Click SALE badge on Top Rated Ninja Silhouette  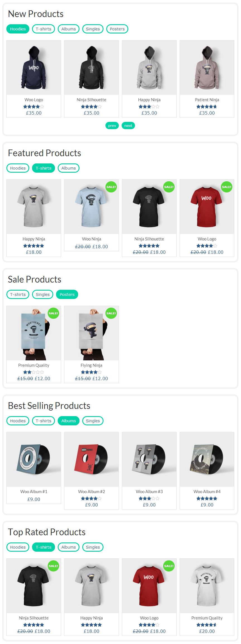click(53, 566)
